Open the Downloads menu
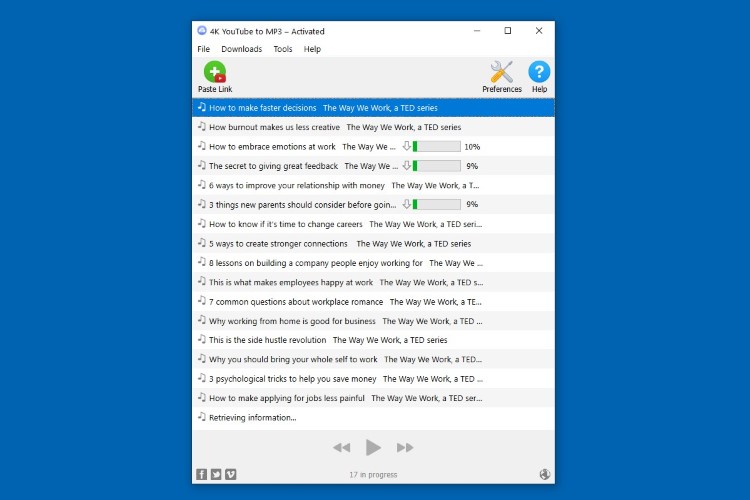 click(241, 49)
